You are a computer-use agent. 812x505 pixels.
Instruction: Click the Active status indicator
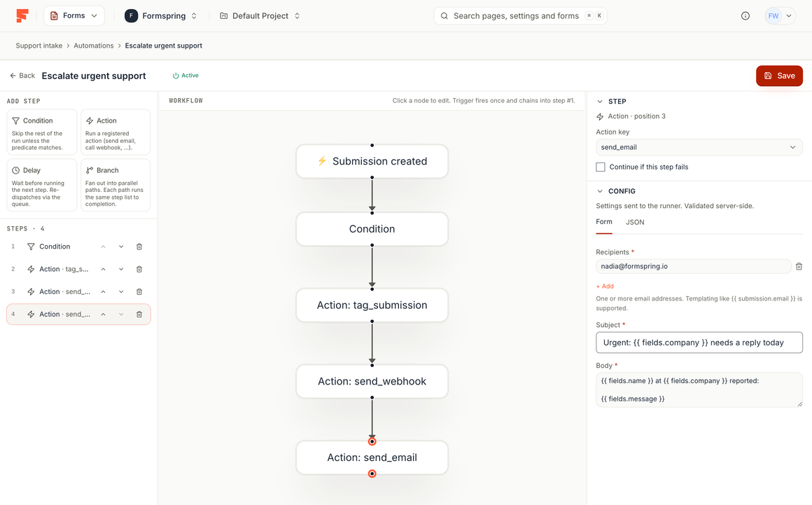pos(185,76)
